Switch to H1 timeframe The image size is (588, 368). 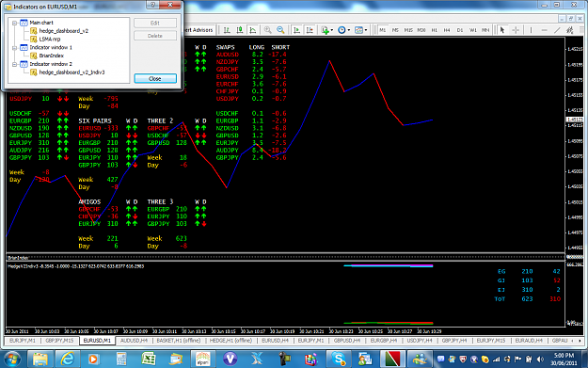click(x=435, y=30)
